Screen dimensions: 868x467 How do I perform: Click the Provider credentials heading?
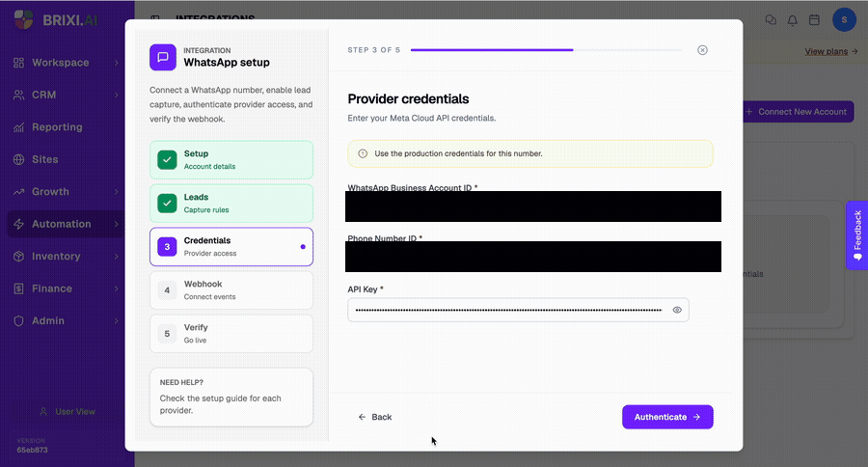pyautogui.click(x=408, y=98)
